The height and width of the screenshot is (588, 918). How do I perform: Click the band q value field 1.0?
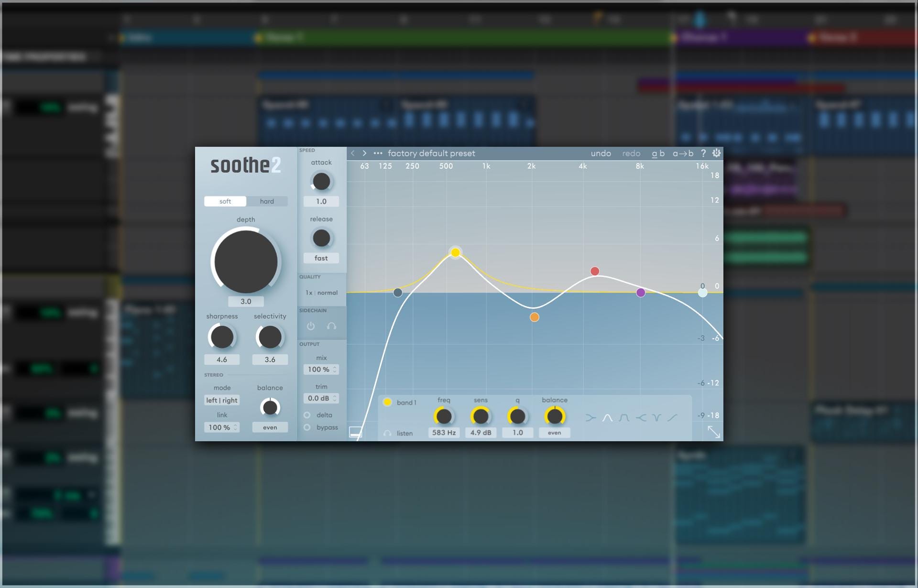coord(517,433)
